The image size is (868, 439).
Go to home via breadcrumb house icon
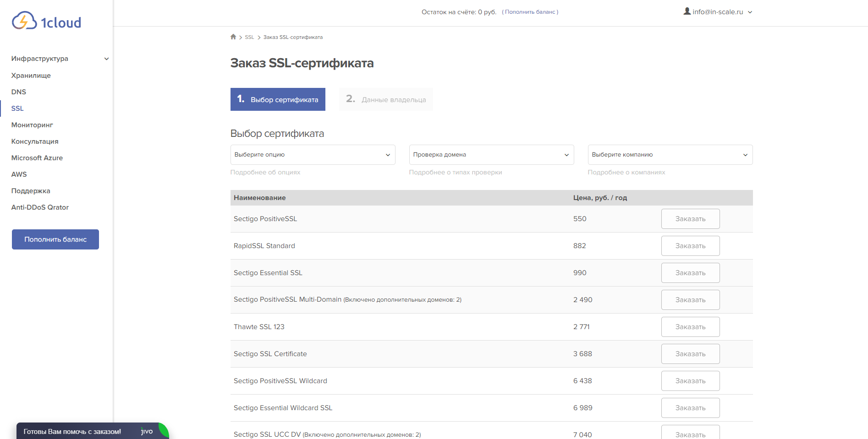pos(233,37)
